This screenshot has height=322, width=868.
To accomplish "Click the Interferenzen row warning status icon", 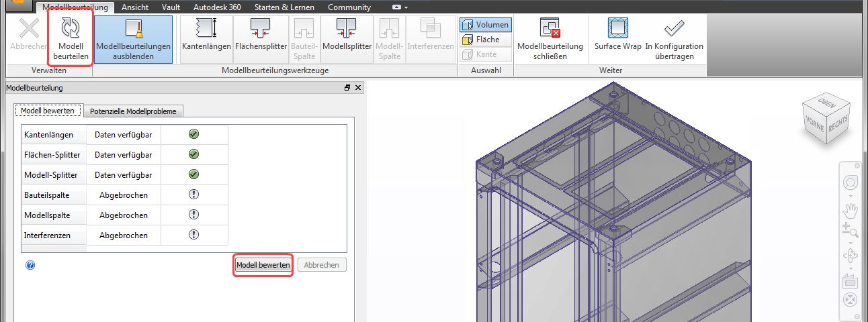I will point(193,235).
